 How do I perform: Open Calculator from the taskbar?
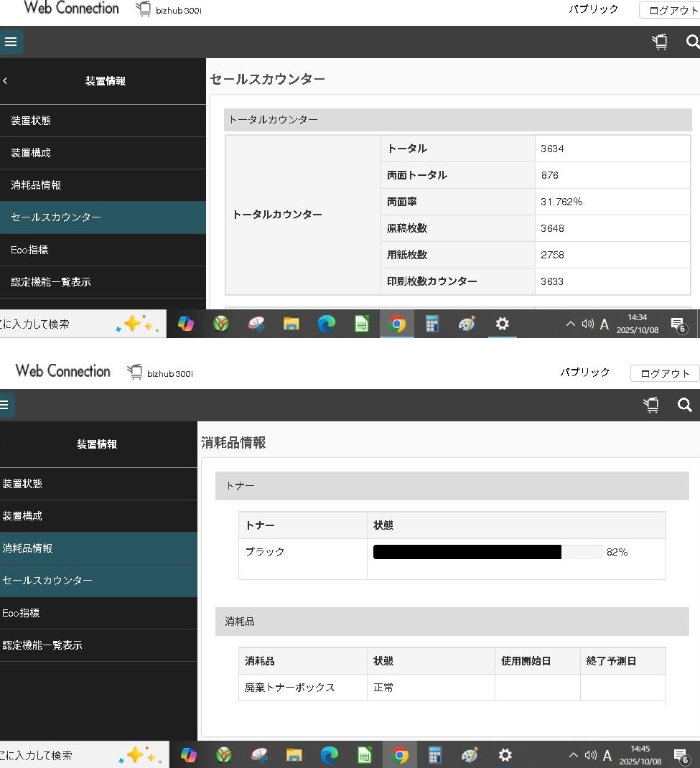coord(431,324)
